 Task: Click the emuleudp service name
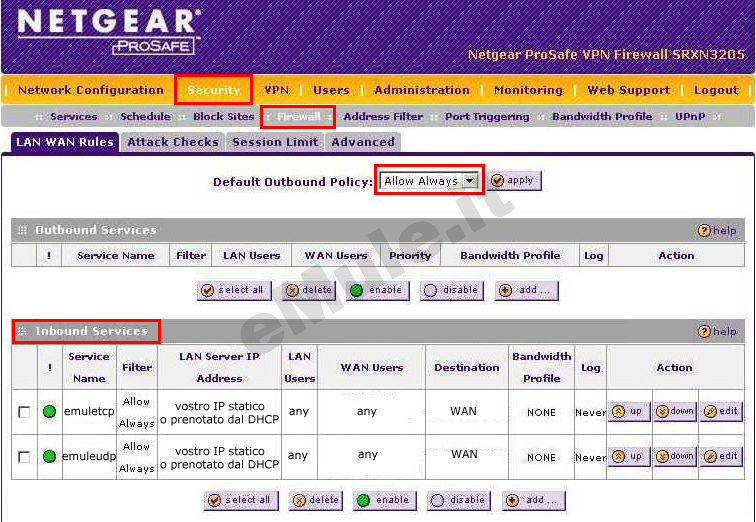(x=89, y=456)
